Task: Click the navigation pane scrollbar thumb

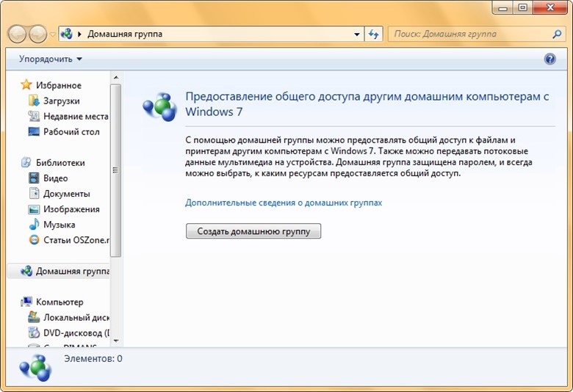Action: (116, 170)
